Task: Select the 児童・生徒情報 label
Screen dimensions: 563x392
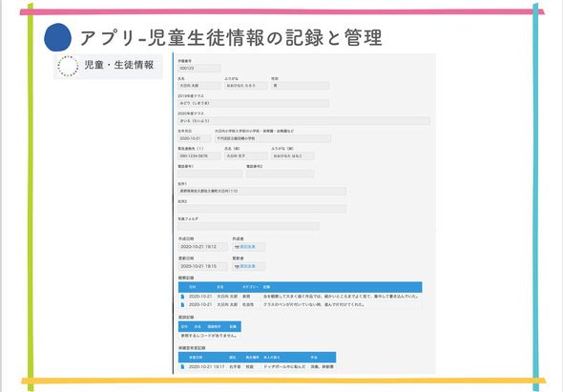Action: pyautogui.click(x=119, y=65)
